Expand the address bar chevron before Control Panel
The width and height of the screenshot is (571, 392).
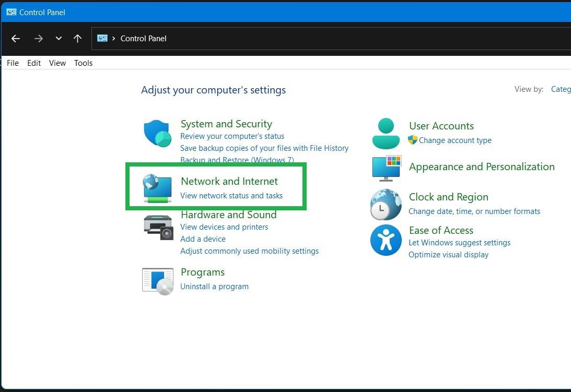tap(113, 39)
